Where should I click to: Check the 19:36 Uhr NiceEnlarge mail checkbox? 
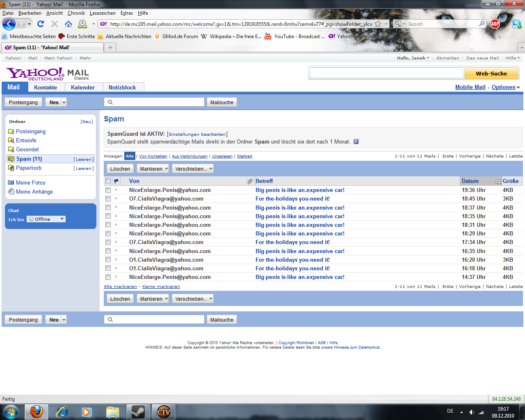click(108, 190)
